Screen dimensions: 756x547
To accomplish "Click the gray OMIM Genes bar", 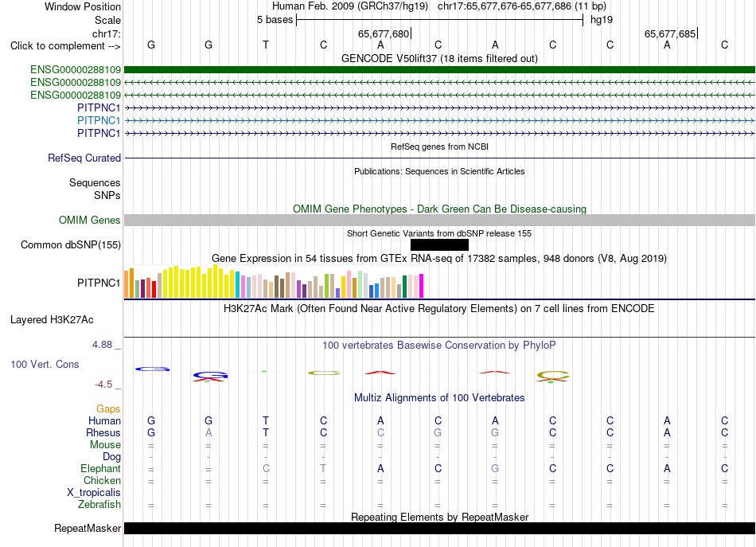I will tap(439, 220).
